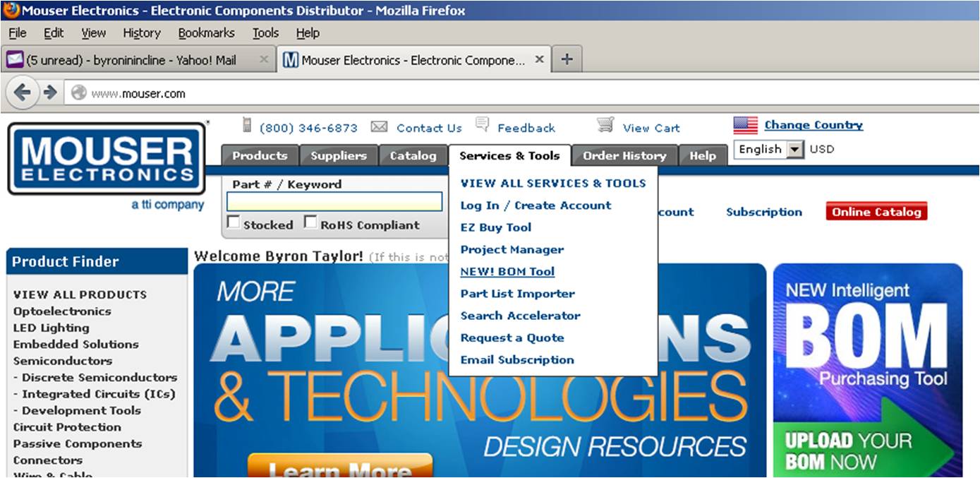
Task: Open the Passive Components category
Action: point(78,444)
